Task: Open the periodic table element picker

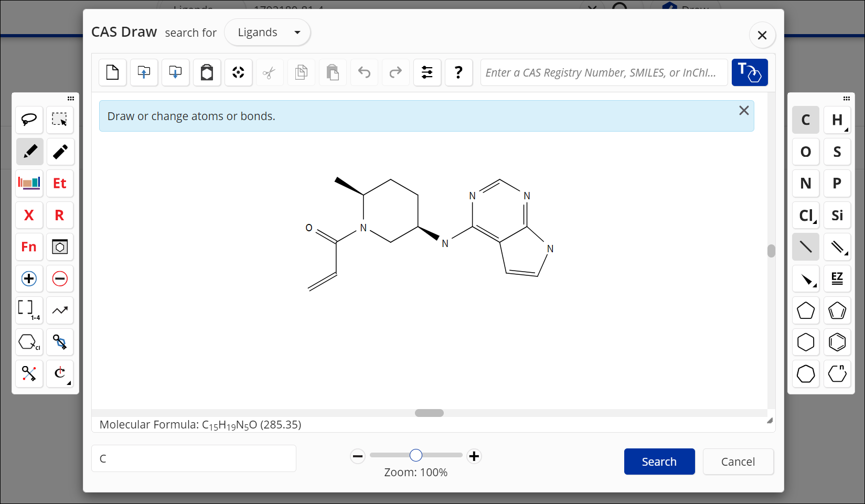Action: 29,183
